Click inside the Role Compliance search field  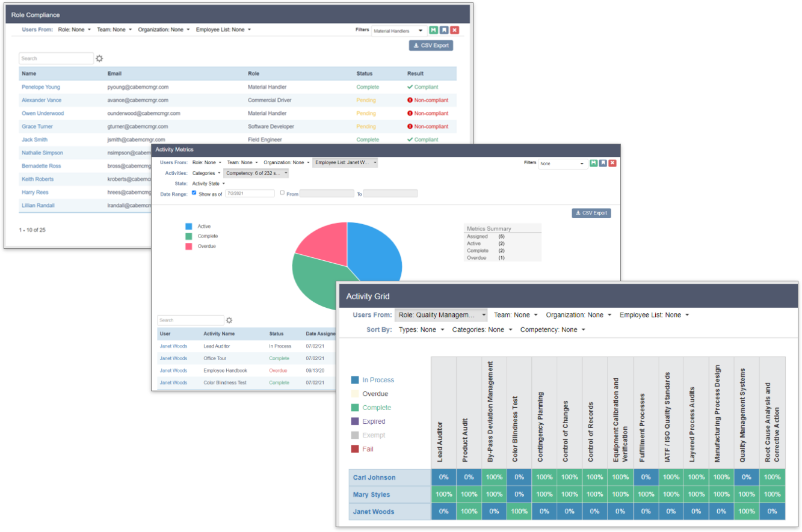point(56,58)
